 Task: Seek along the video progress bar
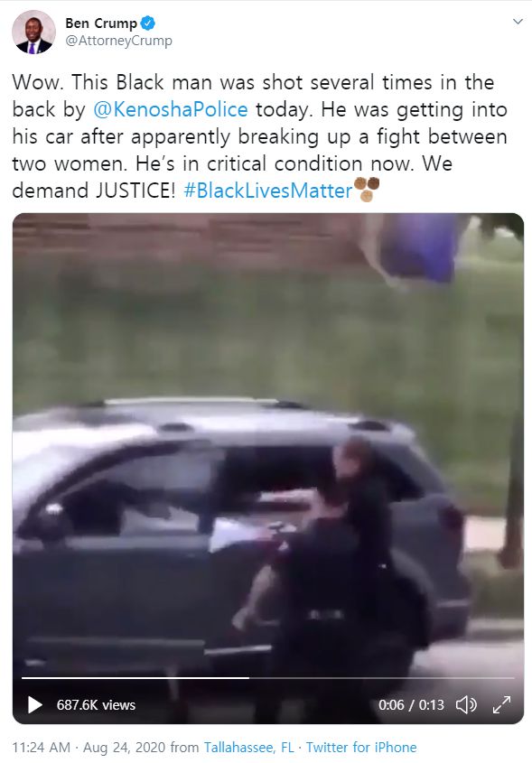coord(267,677)
